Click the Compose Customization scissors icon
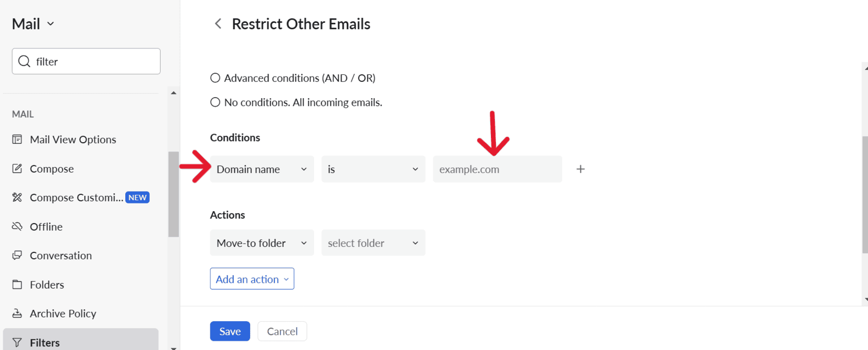 (17, 198)
